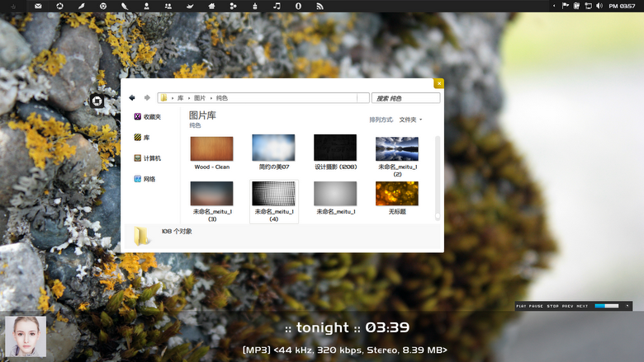Click the MP3 track info line
Viewport: 644px width, 362px height.
(344, 350)
